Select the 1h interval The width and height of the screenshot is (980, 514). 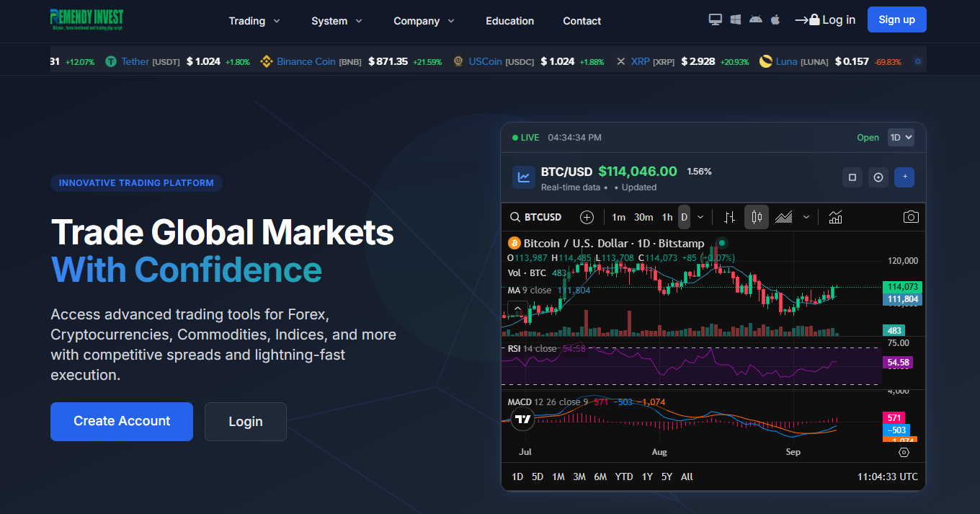pyautogui.click(x=667, y=217)
